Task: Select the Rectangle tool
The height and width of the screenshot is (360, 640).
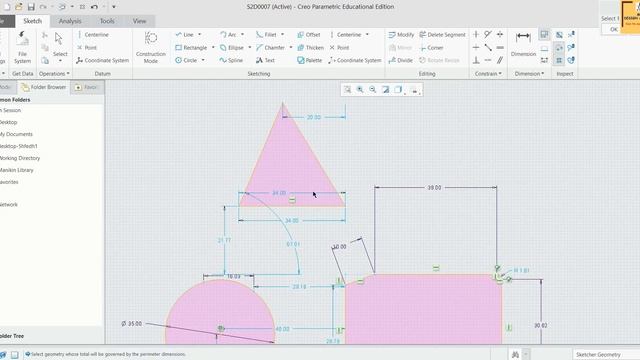Action: pyautogui.click(x=191, y=48)
